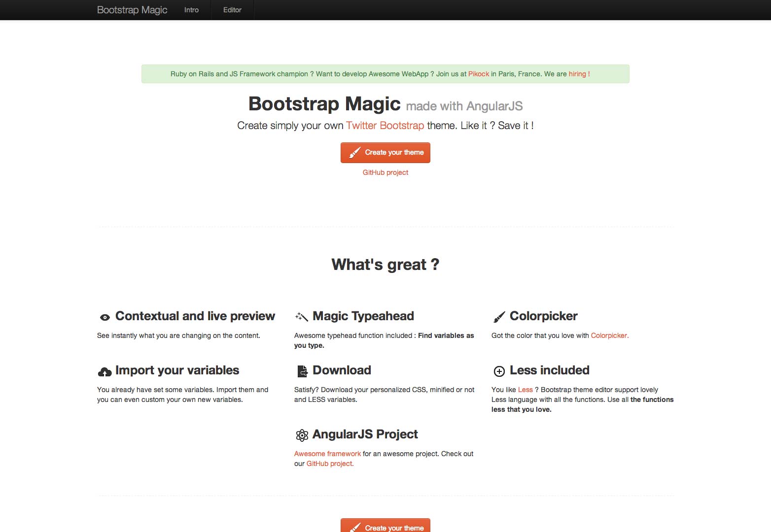Viewport: 771px width, 532px height.
Task: Click text 'Satisfy? Download your personalized CSS'
Action: click(360, 390)
